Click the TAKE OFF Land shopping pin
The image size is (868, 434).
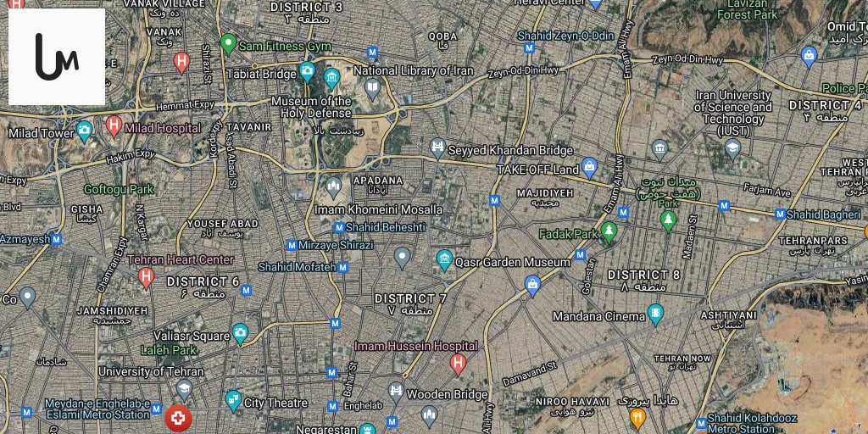point(590,168)
